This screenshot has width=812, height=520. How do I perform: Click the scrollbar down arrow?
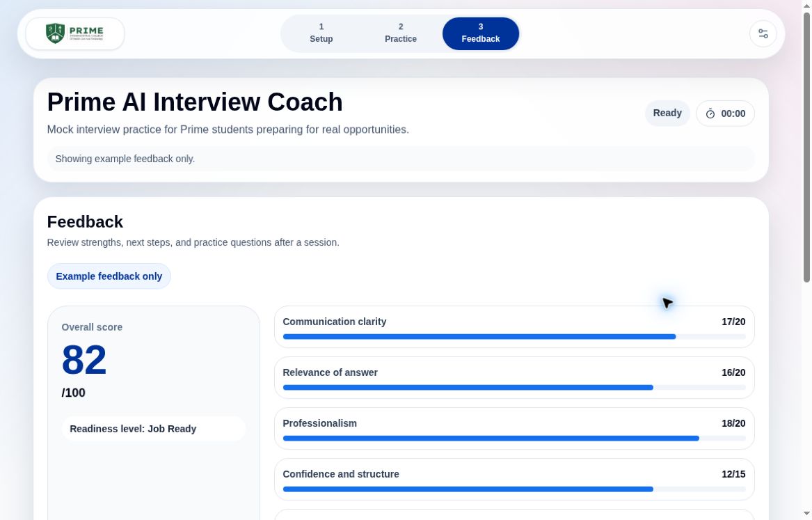(x=806, y=514)
